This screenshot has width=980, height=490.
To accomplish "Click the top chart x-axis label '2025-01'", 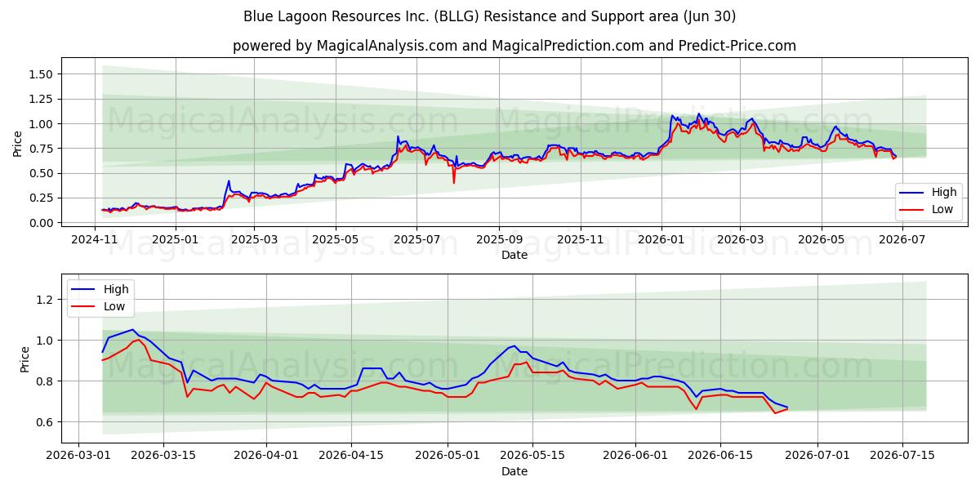I will pos(175,240).
